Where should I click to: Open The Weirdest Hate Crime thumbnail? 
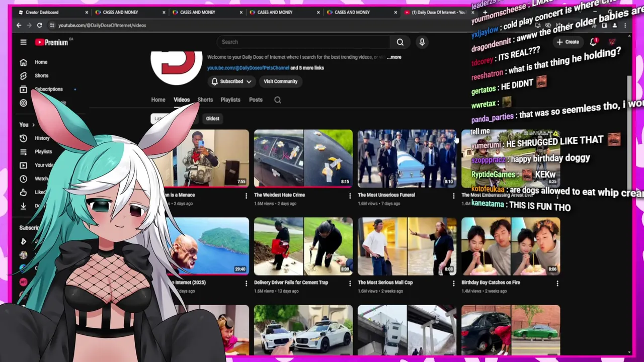click(303, 158)
